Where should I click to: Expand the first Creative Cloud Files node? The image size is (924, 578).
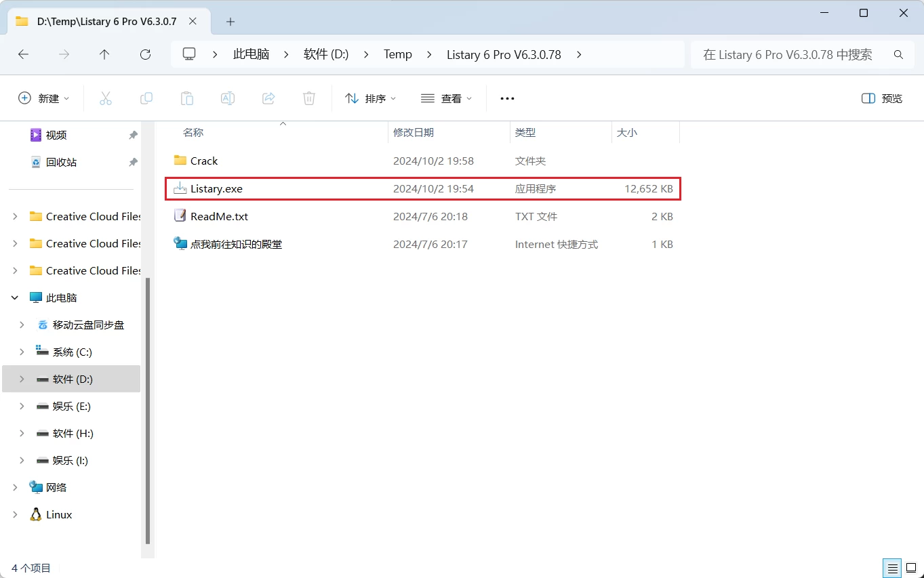(x=16, y=216)
